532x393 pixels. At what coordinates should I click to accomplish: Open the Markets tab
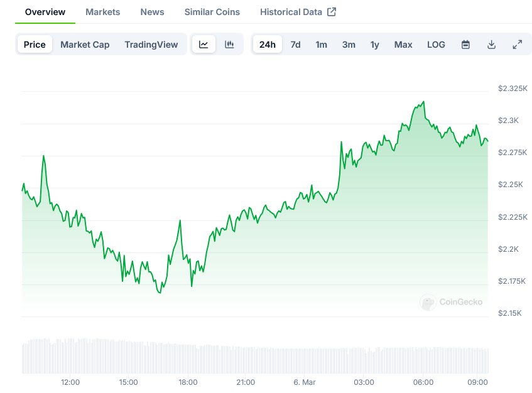102,12
